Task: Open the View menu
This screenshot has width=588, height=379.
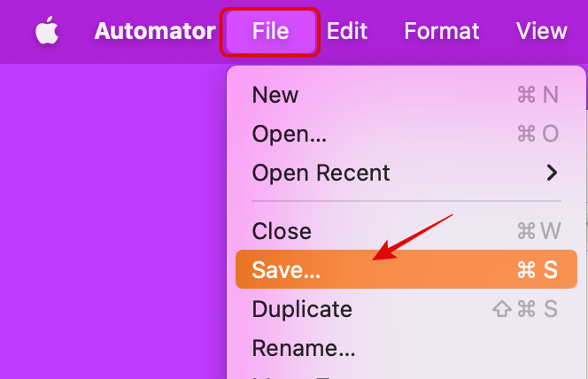Action: (x=541, y=31)
